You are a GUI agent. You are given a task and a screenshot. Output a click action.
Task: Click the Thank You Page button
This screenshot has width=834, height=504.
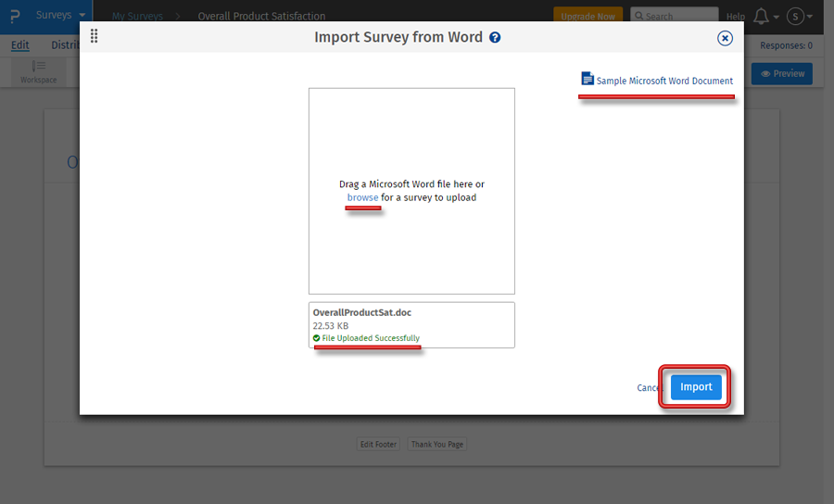[x=437, y=445]
